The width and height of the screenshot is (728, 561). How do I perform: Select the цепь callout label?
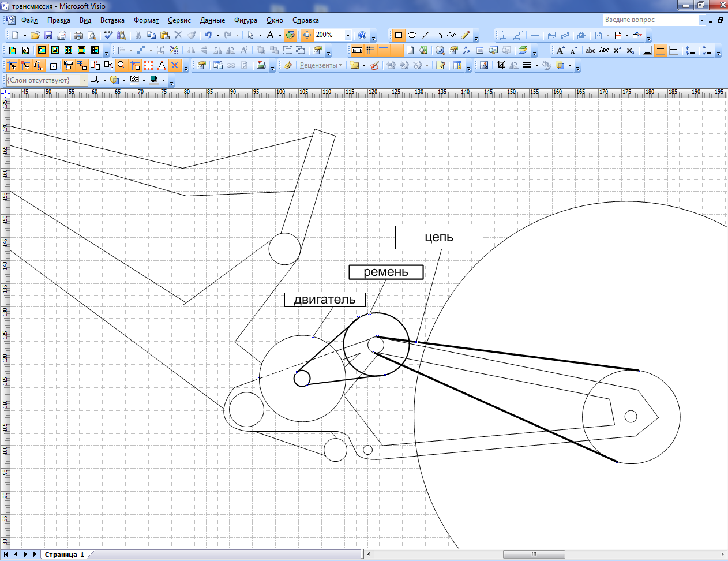point(439,237)
